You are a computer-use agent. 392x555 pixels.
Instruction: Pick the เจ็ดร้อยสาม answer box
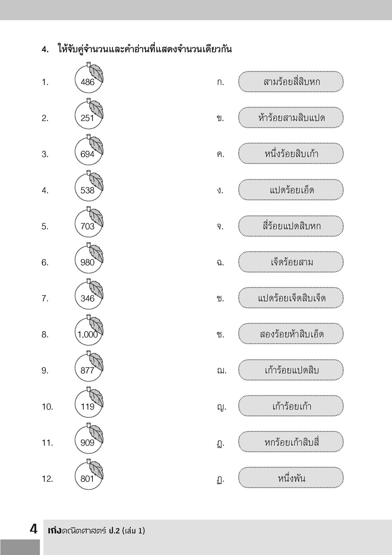[x=291, y=262]
